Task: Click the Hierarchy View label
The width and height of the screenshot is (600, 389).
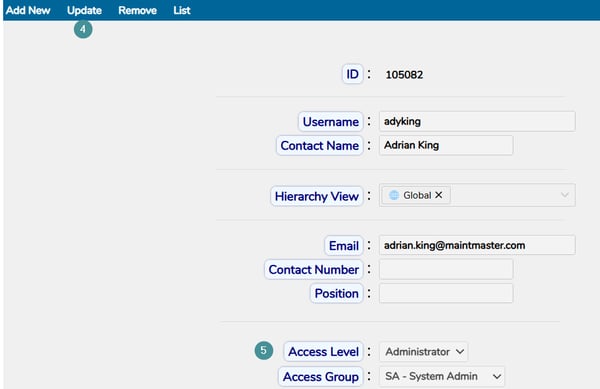Action: pos(316,196)
